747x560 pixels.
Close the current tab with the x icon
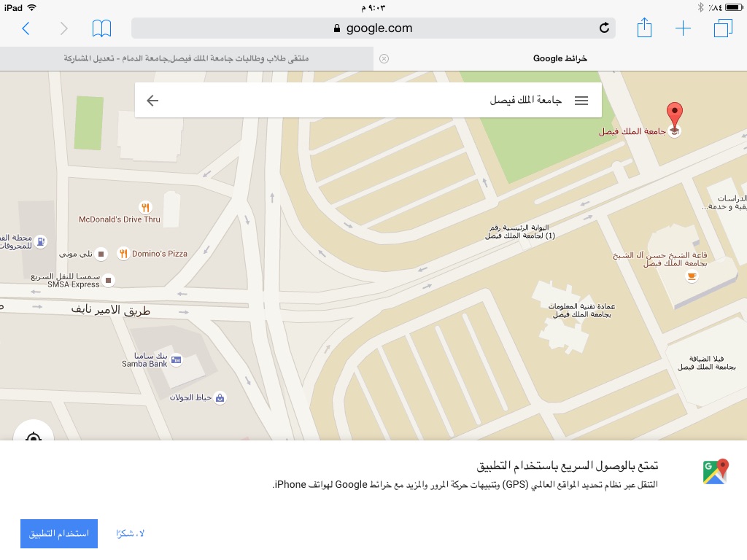click(384, 58)
